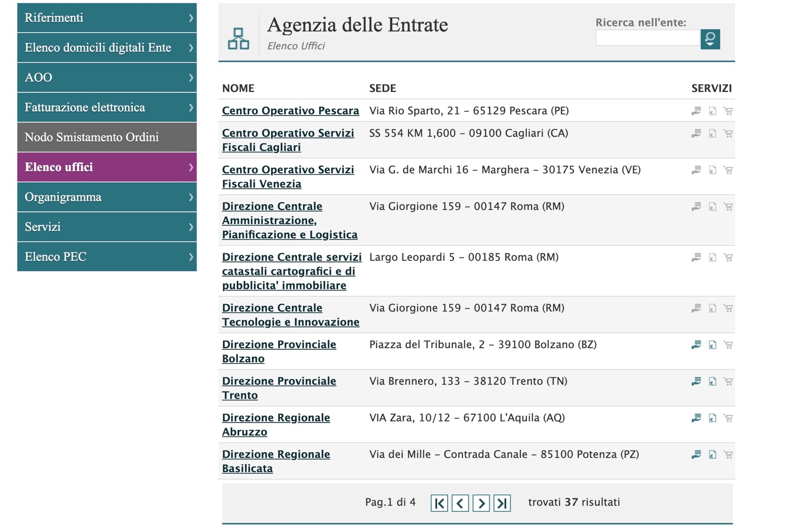Open Direzione Centrale Tecnologie e Innovazione link

pos(291,315)
